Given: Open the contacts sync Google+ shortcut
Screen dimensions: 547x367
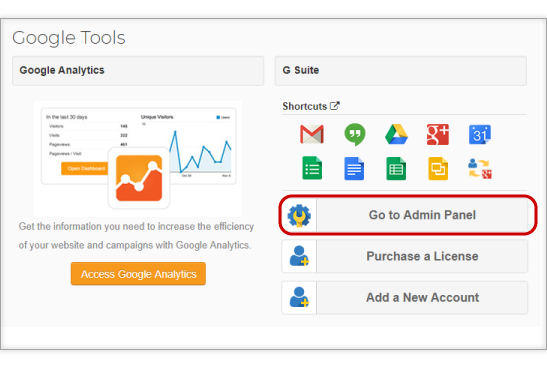Looking at the screenshot, I should coord(480,168).
